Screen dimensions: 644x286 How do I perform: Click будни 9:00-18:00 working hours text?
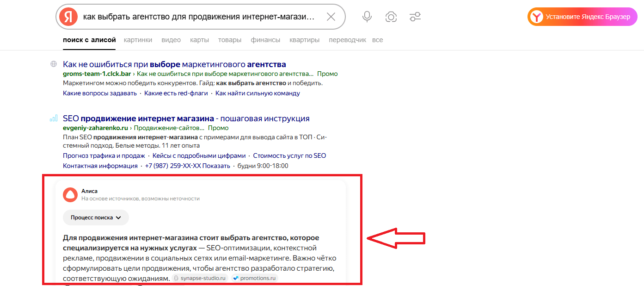coord(263,166)
